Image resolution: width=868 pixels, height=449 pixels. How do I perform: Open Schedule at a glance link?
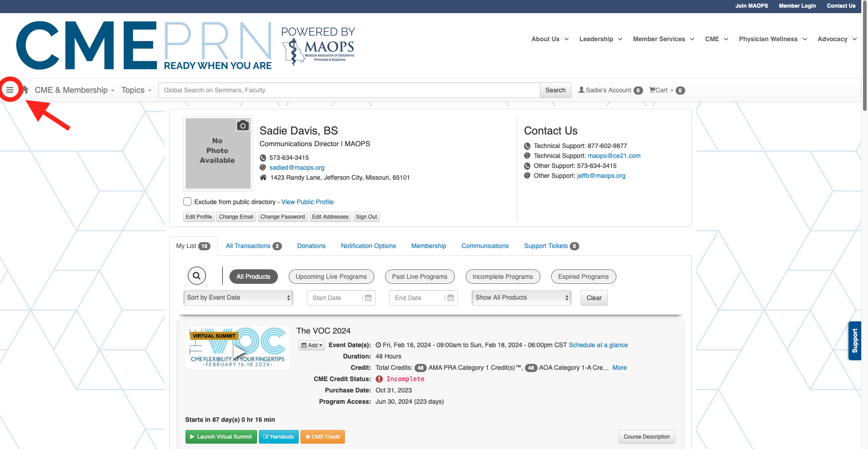tap(598, 345)
